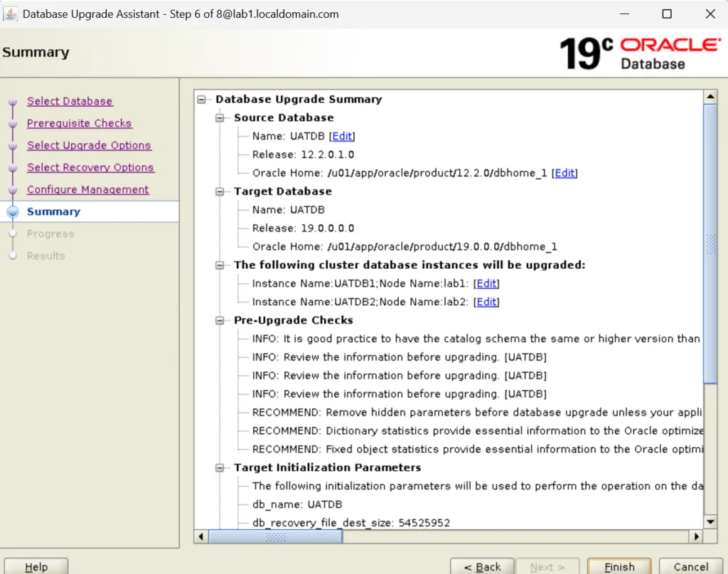The image size is (728, 574).
Task: Click the Back button
Action: pyautogui.click(x=483, y=566)
